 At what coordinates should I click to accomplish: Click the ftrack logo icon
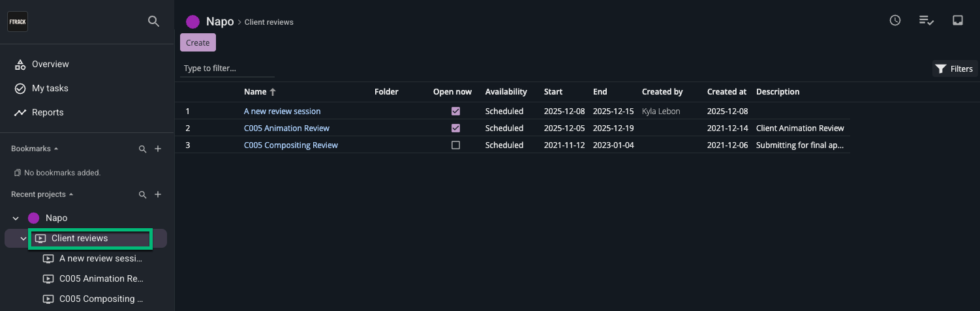pos(18,22)
